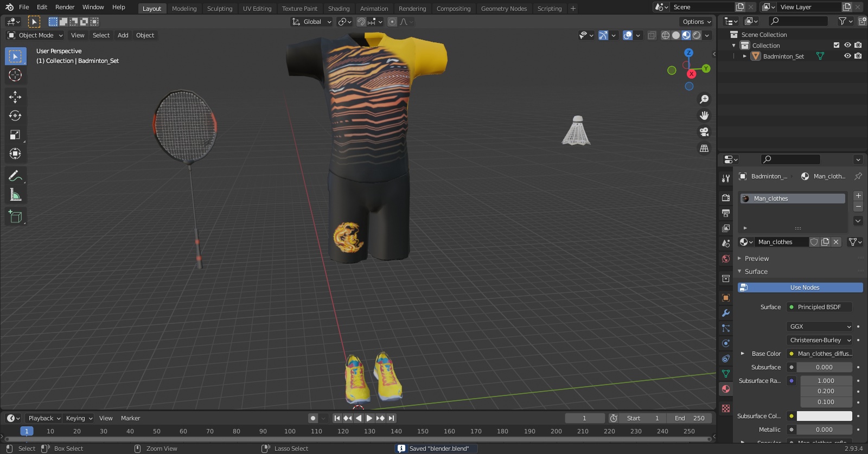Image resolution: width=868 pixels, height=454 pixels.
Task: Open the Scene properties tab
Action: 726,243
